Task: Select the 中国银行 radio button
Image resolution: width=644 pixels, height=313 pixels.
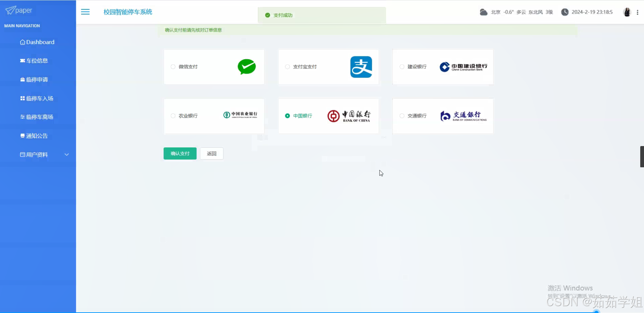Action: coord(287,116)
